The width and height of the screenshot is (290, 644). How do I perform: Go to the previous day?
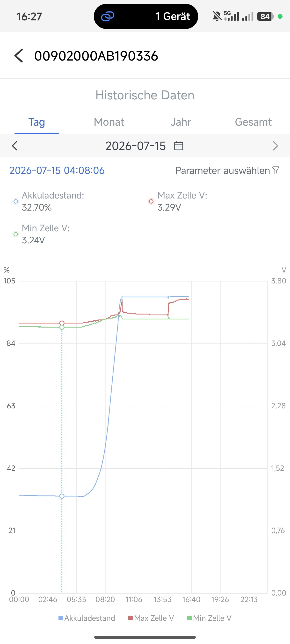[x=15, y=146]
